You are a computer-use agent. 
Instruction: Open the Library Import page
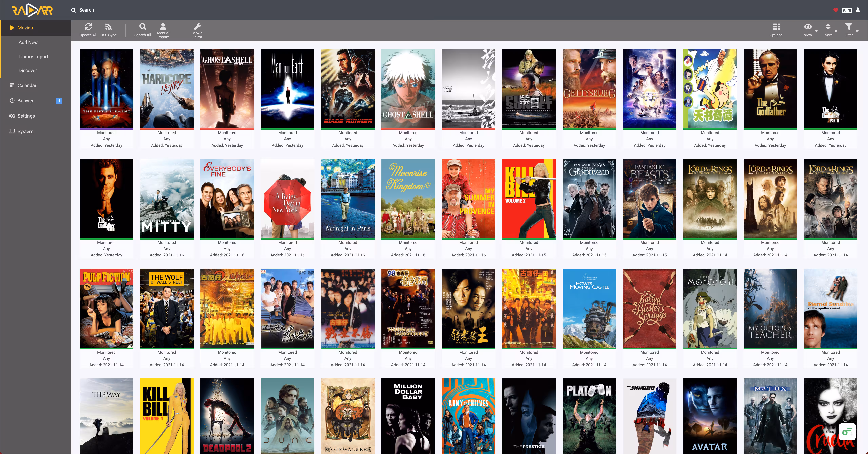tap(33, 57)
